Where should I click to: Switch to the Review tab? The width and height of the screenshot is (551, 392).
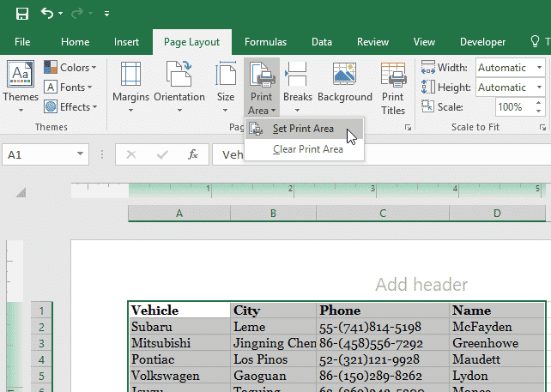[372, 42]
